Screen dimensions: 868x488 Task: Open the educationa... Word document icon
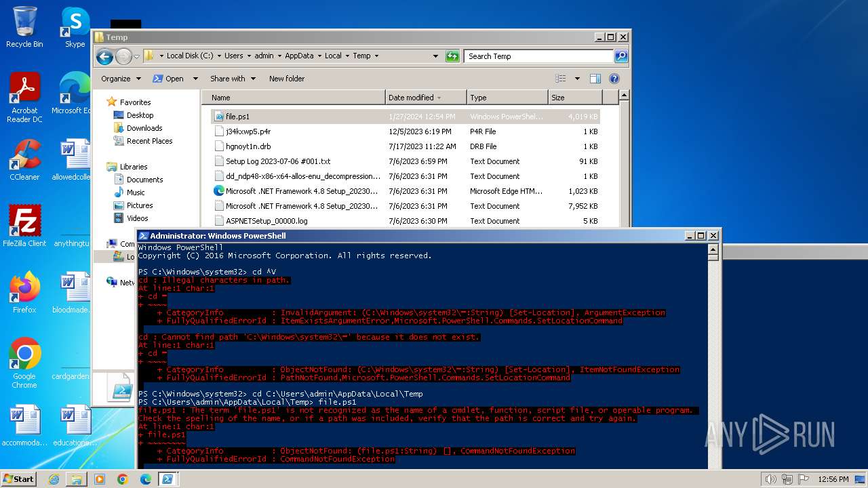(75, 426)
